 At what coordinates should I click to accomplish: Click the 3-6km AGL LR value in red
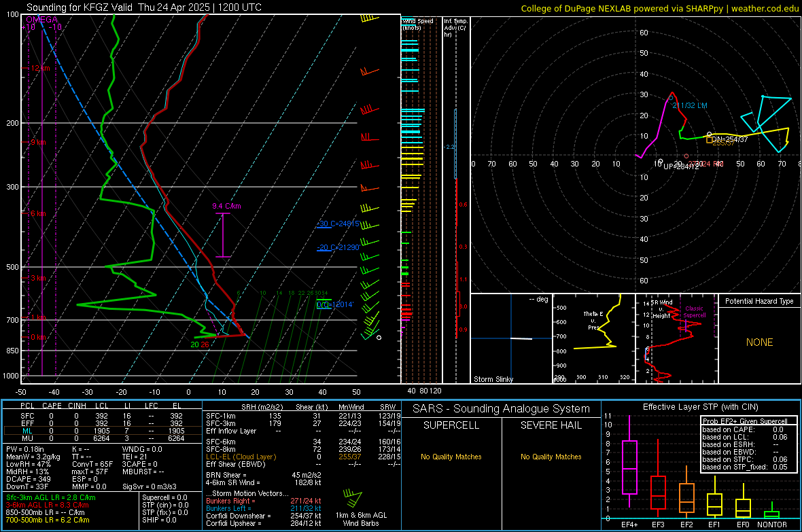pyautogui.click(x=48, y=505)
